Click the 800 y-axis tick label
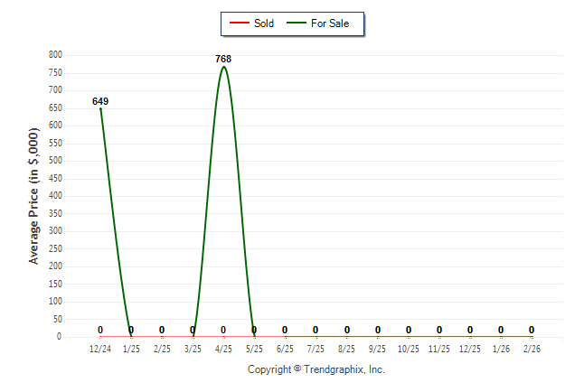This screenshot has width=584, height=392. pos(55,55)
